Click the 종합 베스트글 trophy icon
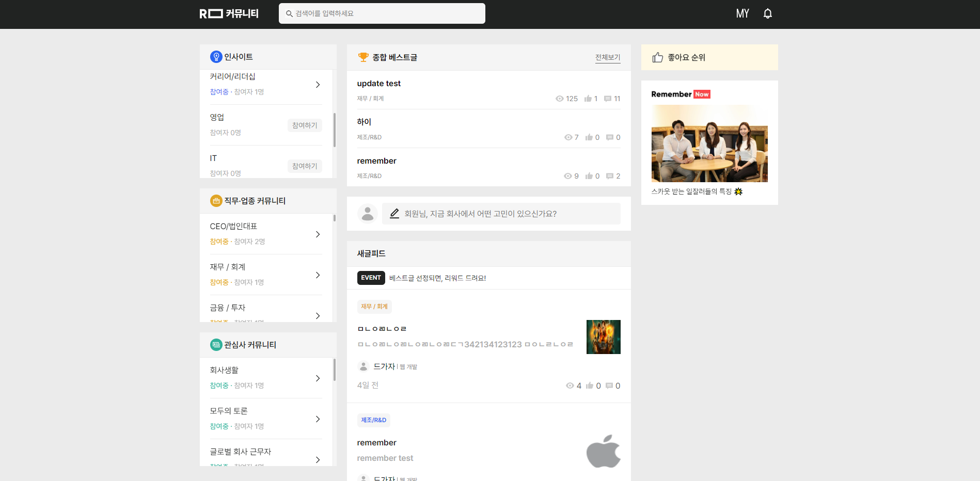Viewport: 980px width, 481px height. click(x=363, y=57)
